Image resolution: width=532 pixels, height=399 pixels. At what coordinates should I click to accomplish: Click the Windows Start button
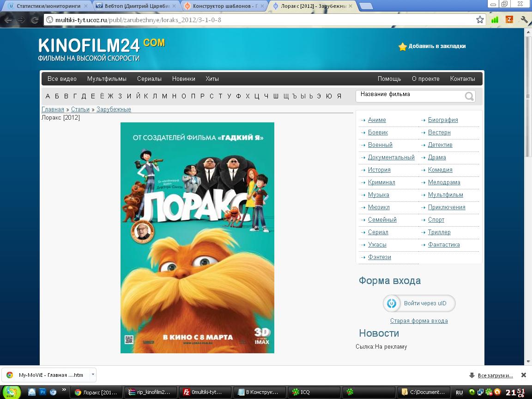(12, 392)
